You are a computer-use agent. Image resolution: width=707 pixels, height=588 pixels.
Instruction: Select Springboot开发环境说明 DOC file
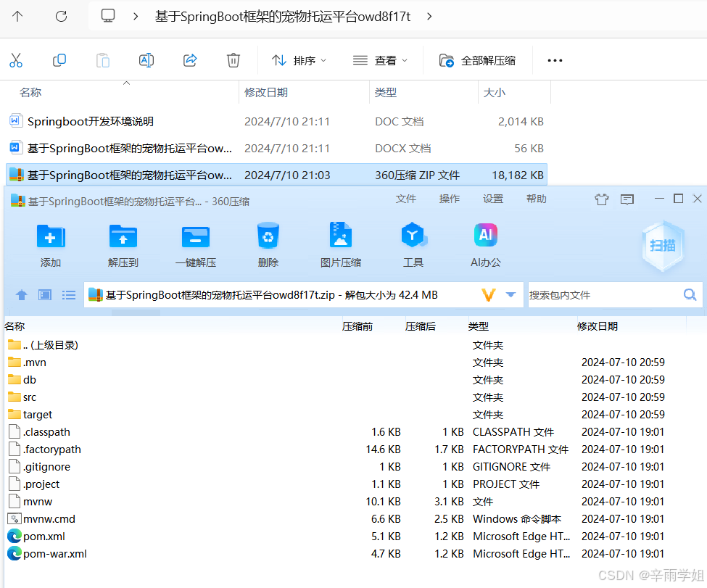pyautogui.click(x=276, y=121)
